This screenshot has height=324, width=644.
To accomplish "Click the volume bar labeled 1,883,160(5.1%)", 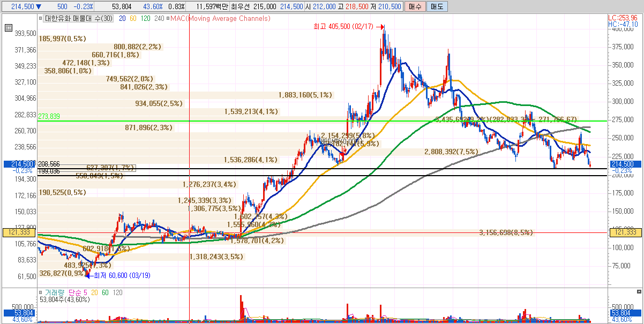I will (x=305, y=95).
